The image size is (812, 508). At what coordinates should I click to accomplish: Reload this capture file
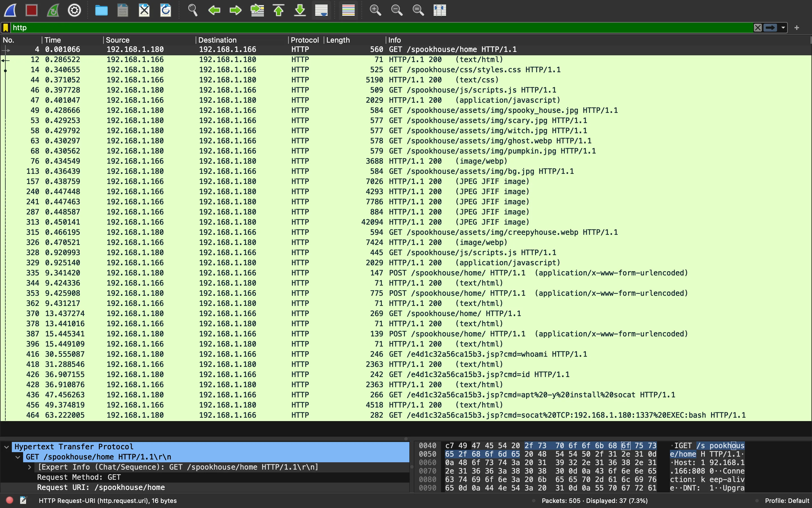click(166, 10)
